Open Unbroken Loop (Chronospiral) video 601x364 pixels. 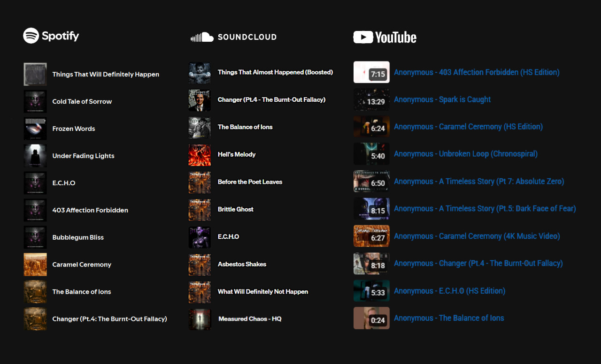[465, 154]
